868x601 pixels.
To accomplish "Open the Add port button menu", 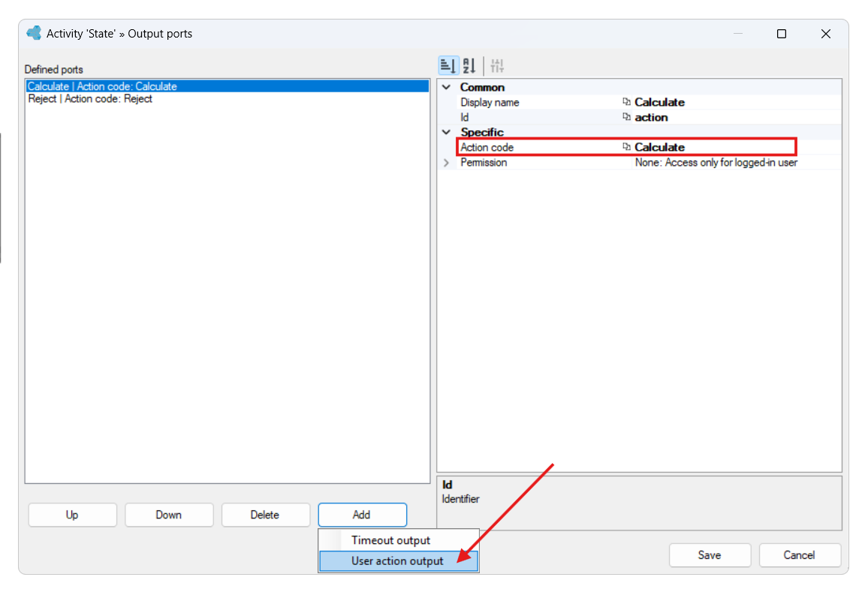I will point(362,515).
